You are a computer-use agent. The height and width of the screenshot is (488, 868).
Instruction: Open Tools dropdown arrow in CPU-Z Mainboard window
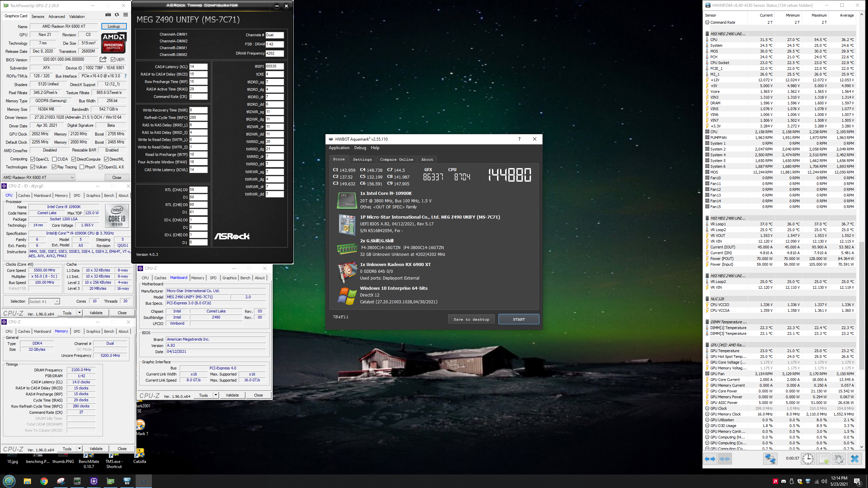(x=216, y=395)
